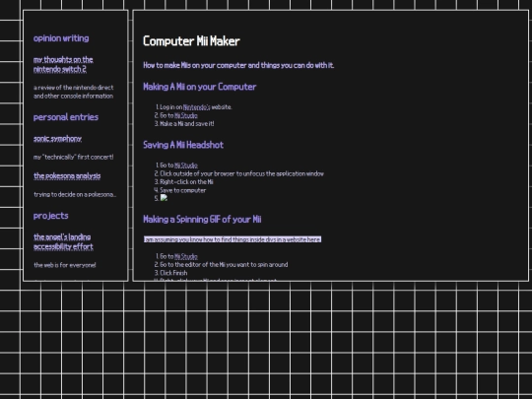Screen dimensions: 532x399
Task: Click "Making a Spinning GIF of your Mii" heading
Action: pos(202,219)
